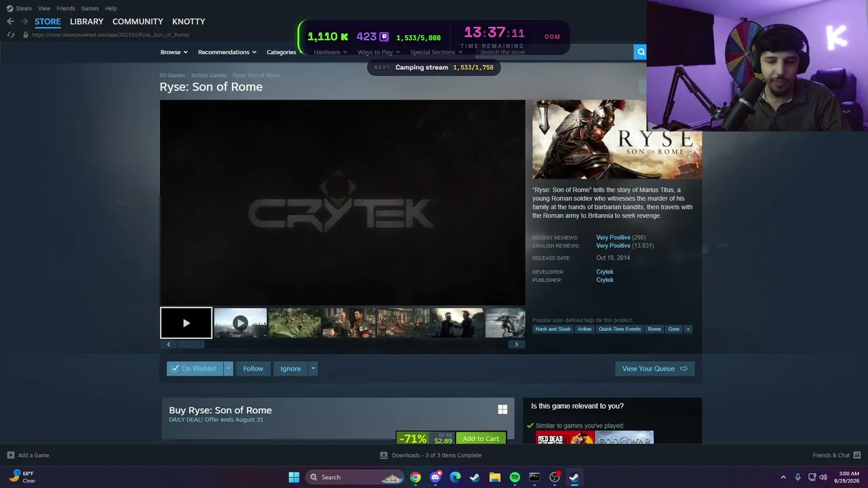Launch Google Chrome from the taskbar
The width and height of the screenshot is (868, 488).
click(x=415, y=477)
